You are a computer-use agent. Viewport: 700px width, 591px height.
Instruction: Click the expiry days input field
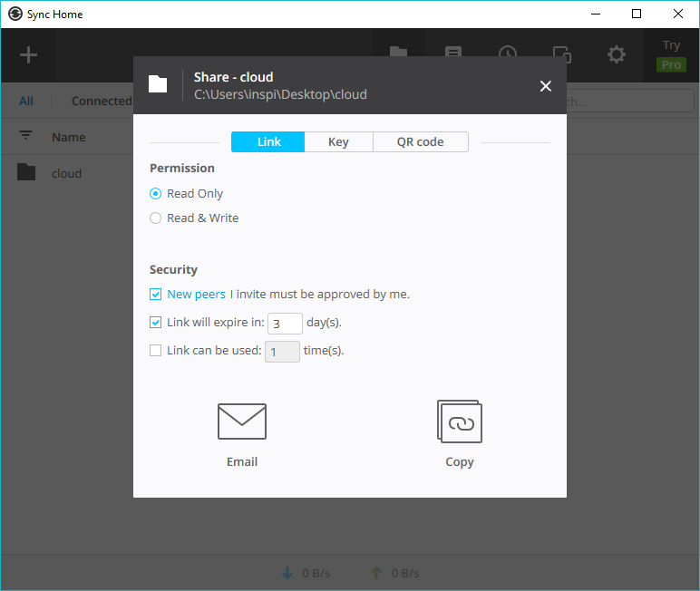(285, 324)
